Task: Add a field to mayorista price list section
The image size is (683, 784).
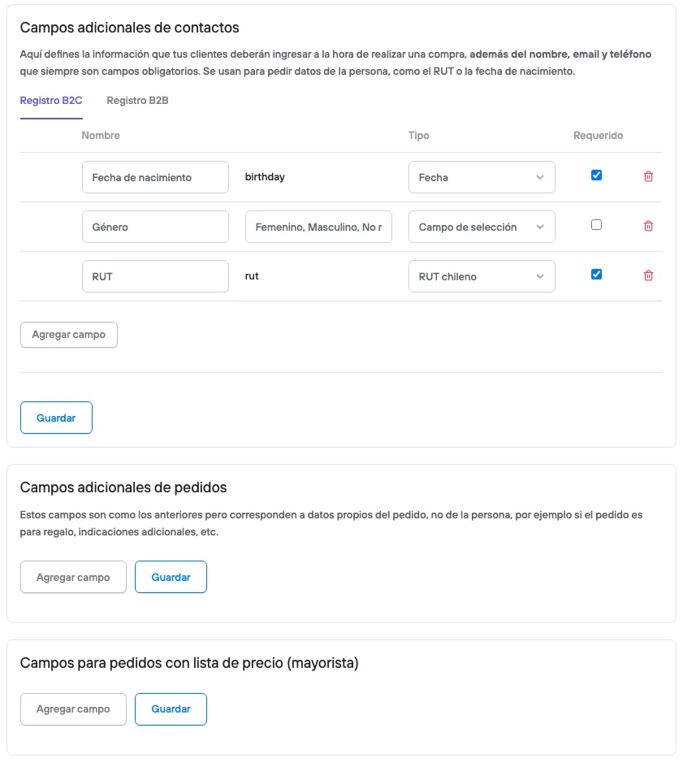Action: (x=73, y=709)
